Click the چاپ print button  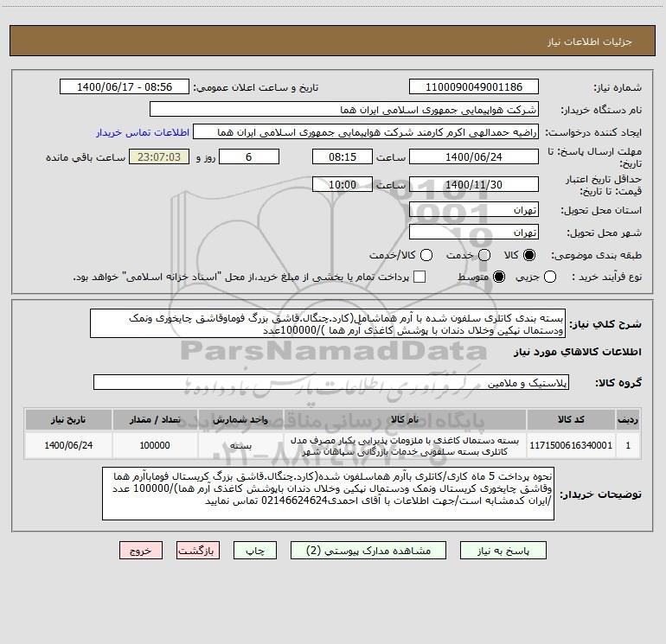[x=255, y=551]
